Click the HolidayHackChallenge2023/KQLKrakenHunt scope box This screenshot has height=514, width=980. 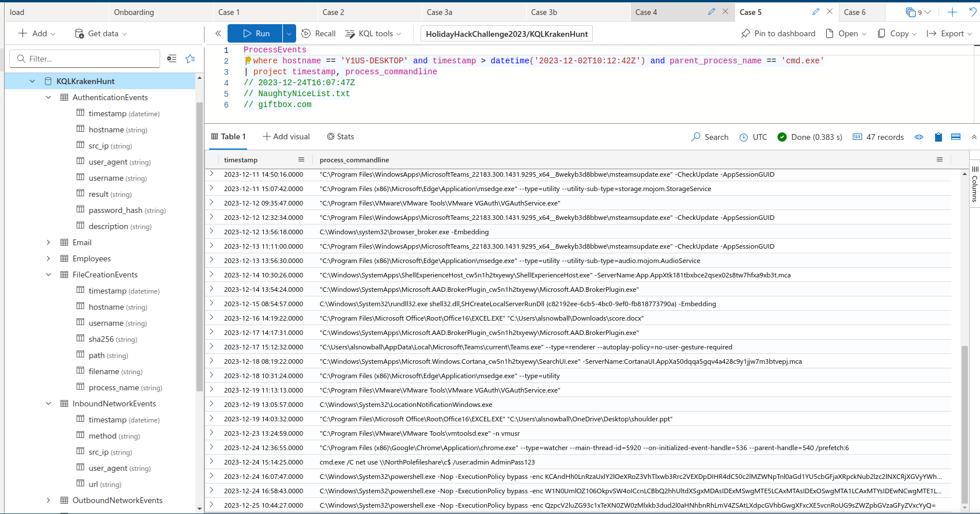click(506, 34)
